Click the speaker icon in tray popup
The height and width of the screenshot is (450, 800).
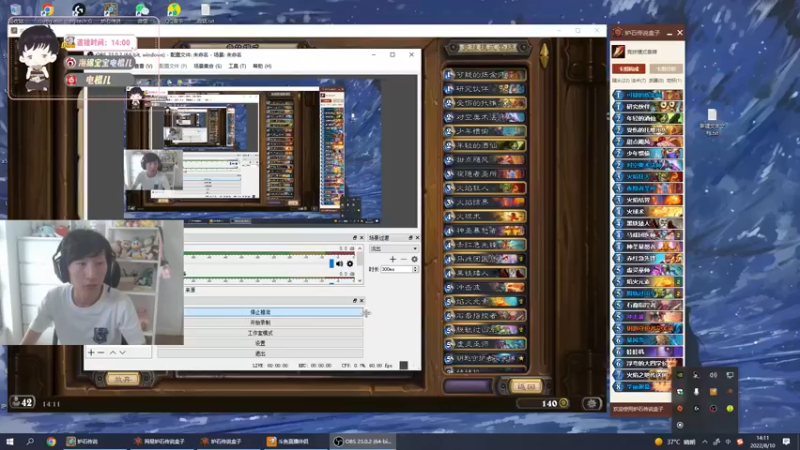(x=713, y=375)
